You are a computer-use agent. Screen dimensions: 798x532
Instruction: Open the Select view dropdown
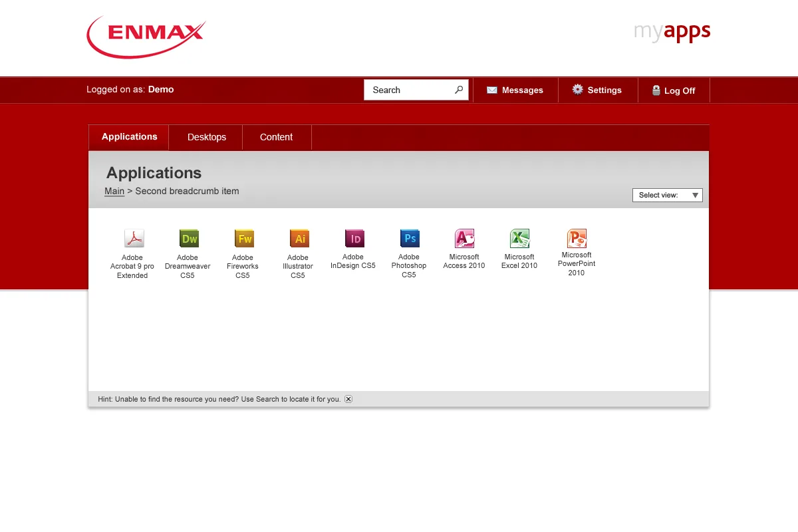[667, 195]
